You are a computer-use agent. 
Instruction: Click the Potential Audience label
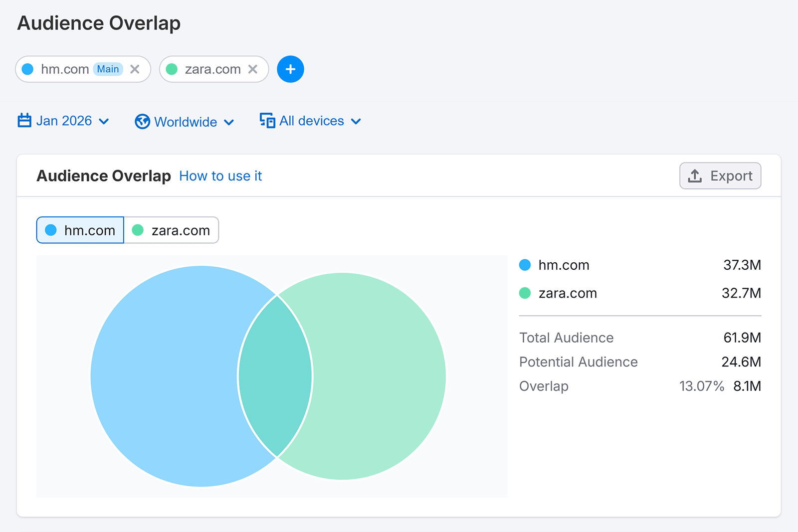click(578, 362)
